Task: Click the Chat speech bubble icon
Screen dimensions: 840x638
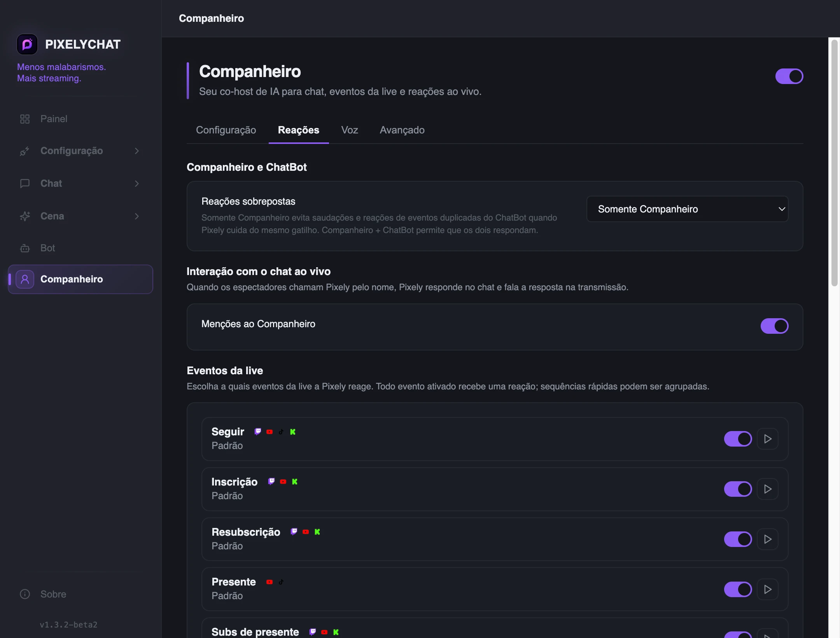Action: pyautogui.click(x=25, y=184)
